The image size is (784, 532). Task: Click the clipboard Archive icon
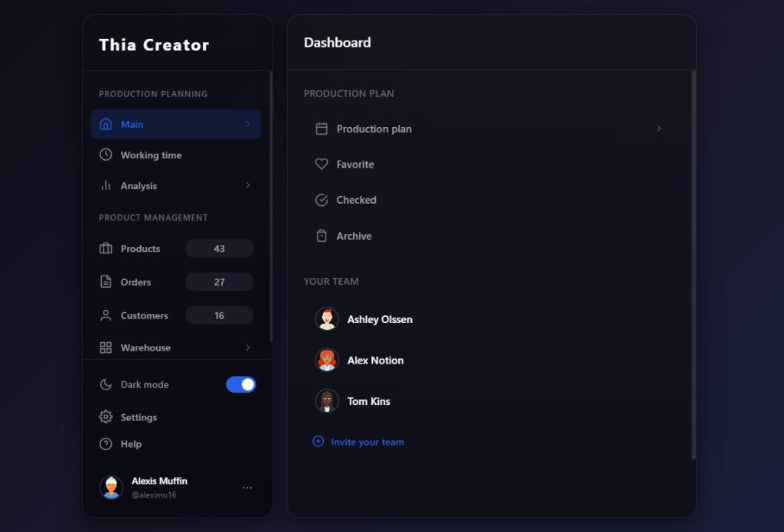(322, 236)
